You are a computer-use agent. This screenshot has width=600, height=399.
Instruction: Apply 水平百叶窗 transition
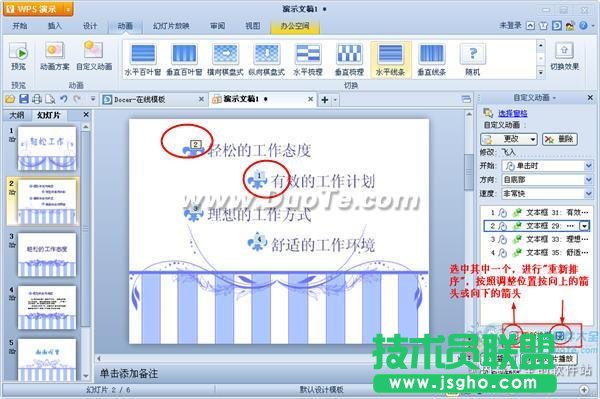[143, 60]
